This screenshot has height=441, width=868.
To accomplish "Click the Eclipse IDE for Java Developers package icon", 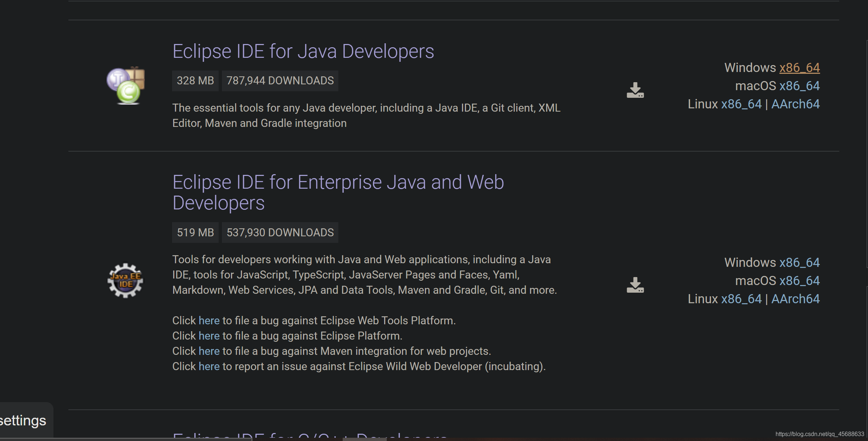I will 126,85.
